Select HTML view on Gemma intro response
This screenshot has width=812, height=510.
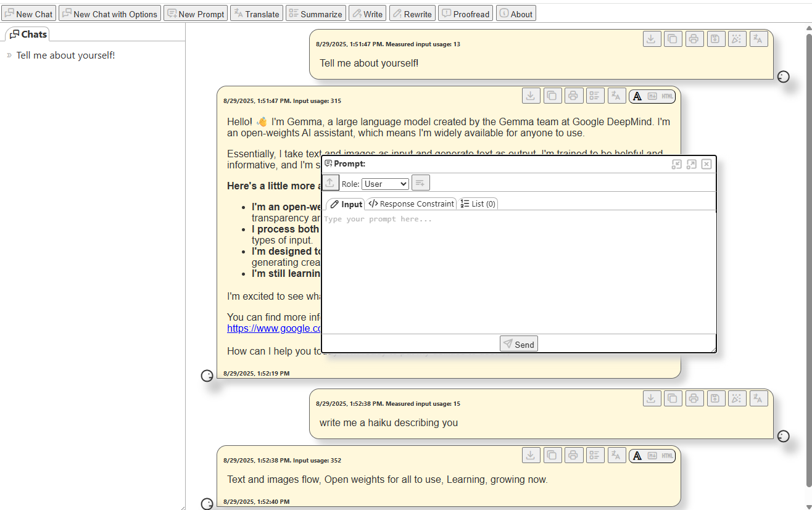(x=667, y=96)
